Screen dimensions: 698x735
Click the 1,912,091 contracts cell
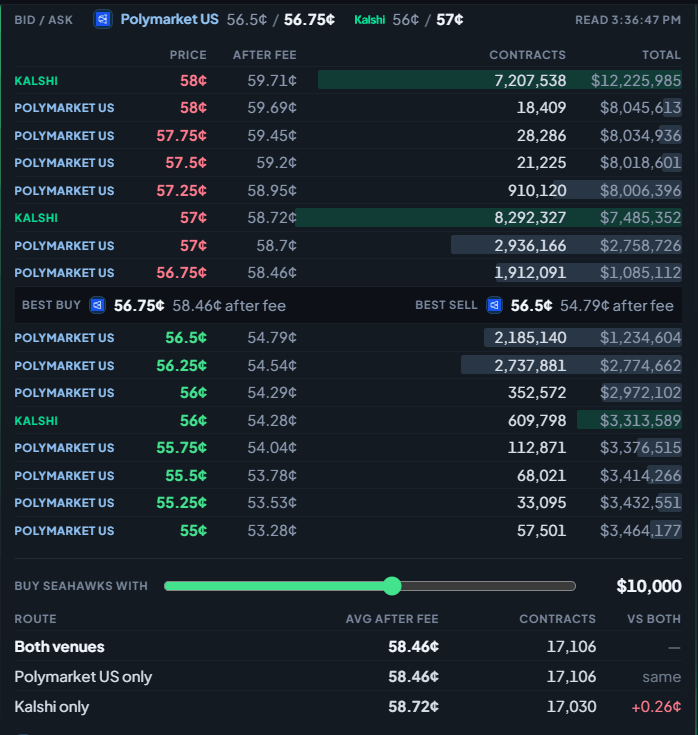(x=530, y=273)
